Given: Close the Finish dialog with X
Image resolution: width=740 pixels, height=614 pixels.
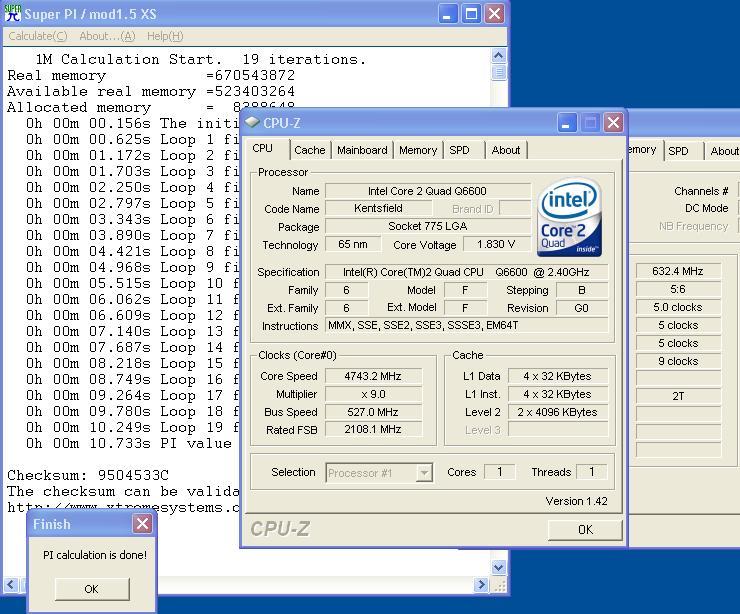Looking at the screenshot, I should point(142,524).
